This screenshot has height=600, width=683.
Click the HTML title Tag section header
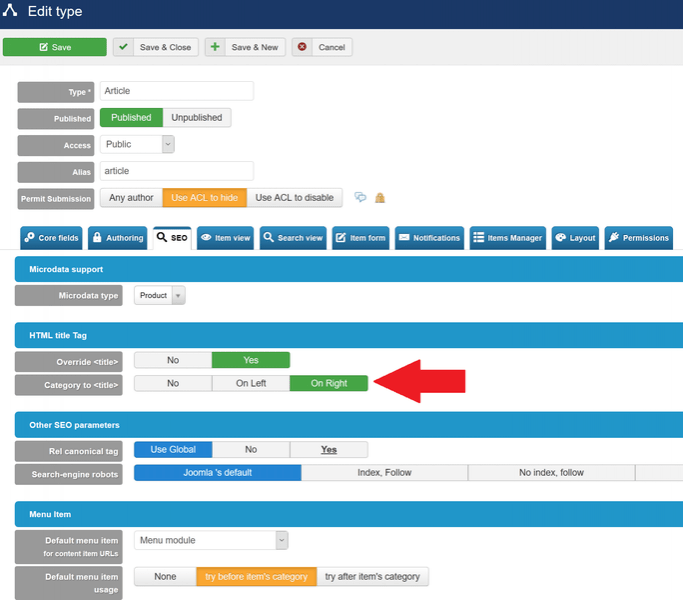pyautogui.click(x=349, y=336)
